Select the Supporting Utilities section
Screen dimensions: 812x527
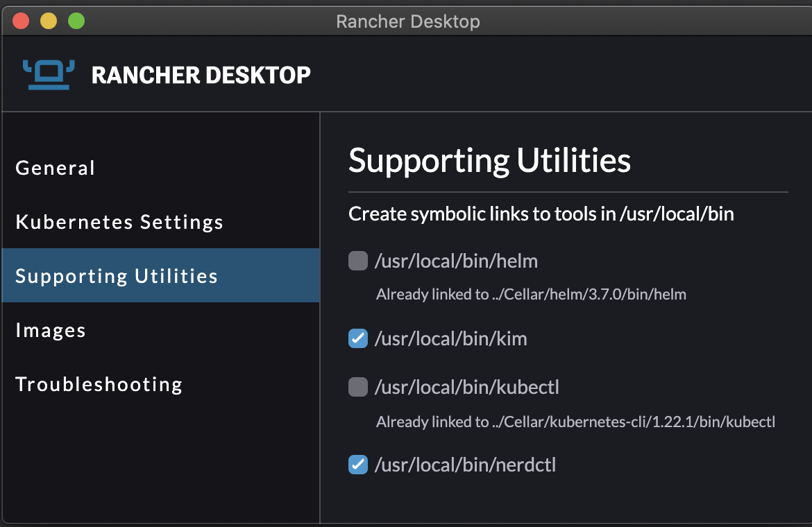click(x=116, y=275)
